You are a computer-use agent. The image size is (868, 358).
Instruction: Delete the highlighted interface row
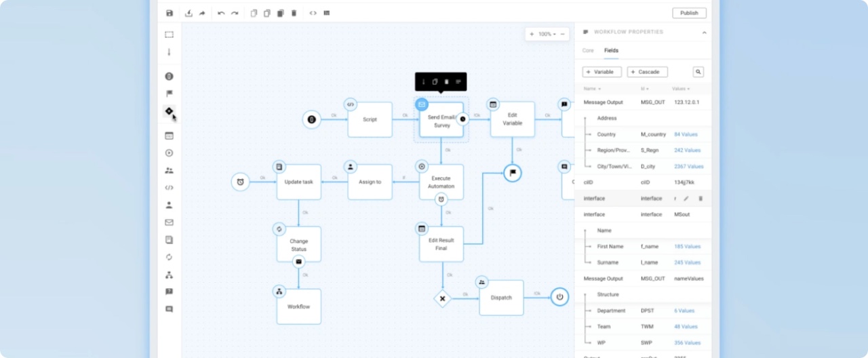(x=701, y=199)
